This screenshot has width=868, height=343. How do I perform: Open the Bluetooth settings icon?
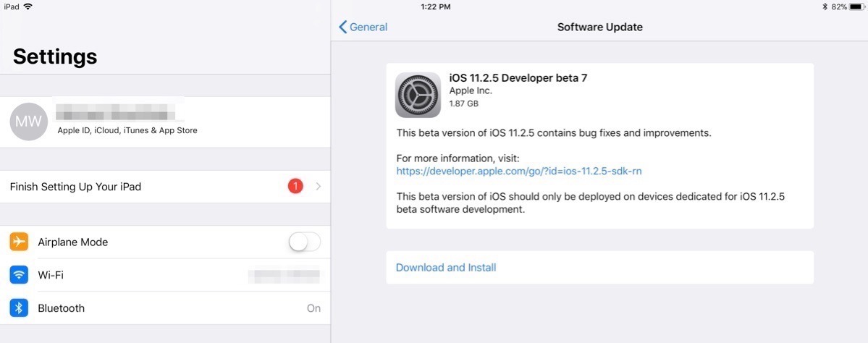(19, 308)
